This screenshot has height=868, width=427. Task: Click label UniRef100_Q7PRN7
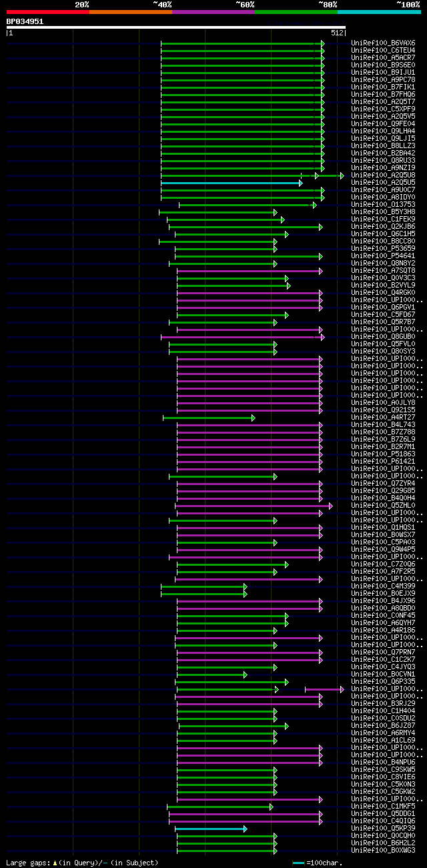pyautogui.click(x=383, y=653)
